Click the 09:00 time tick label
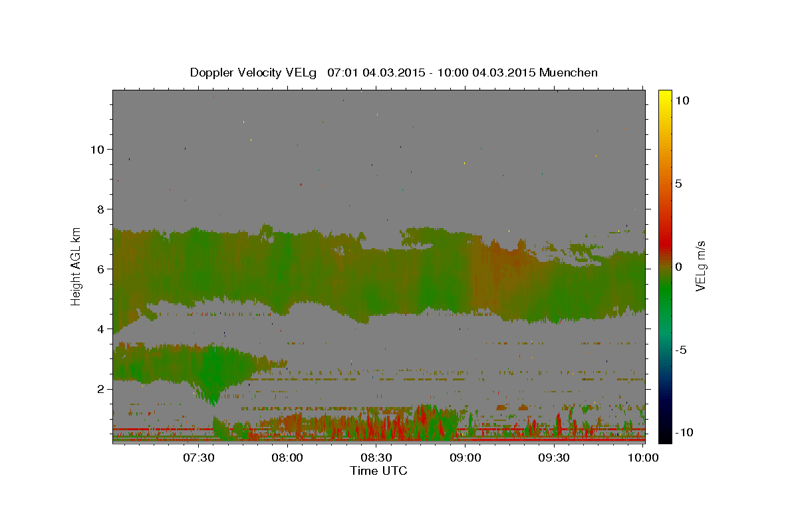 (x=465, y=458)
